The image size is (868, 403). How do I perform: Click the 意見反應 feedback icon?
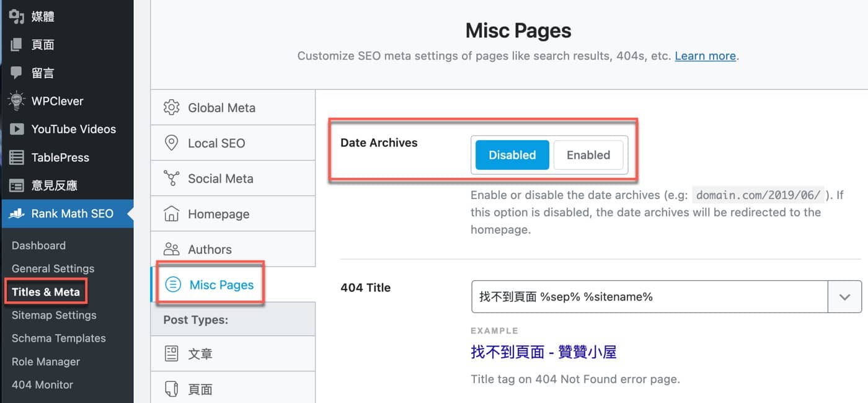pyautogui.click(x=17, y=185)
